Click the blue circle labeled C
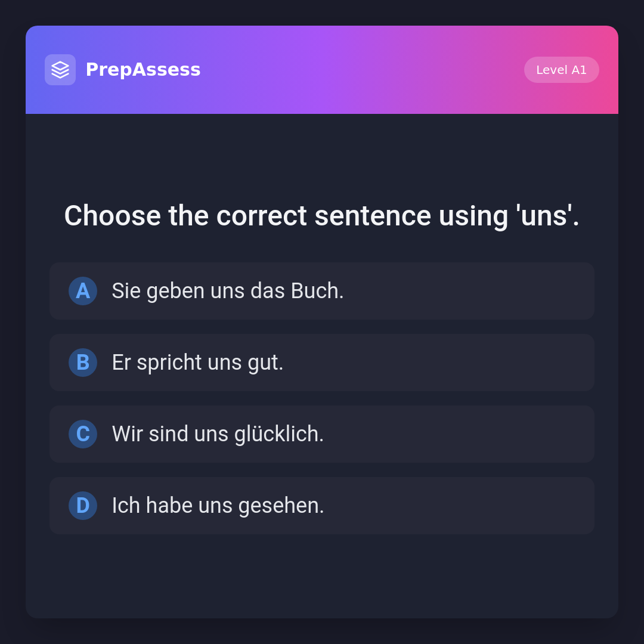The image size is (644, 644). [83, 434]
